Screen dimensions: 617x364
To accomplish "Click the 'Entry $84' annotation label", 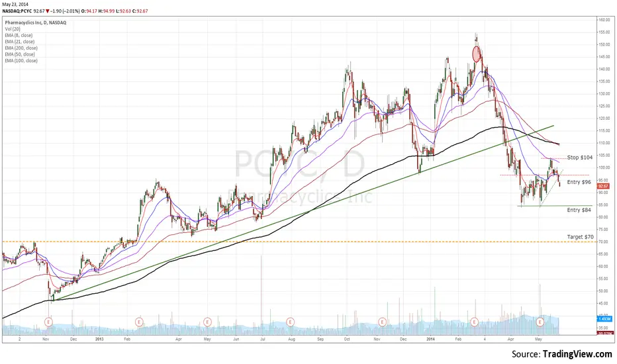I will click(579, 210).
